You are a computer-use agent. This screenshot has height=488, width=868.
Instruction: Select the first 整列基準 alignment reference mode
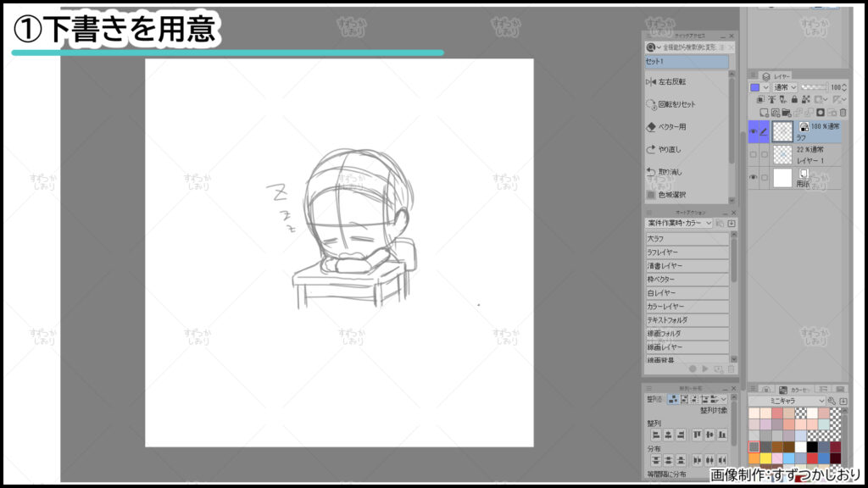674,400
